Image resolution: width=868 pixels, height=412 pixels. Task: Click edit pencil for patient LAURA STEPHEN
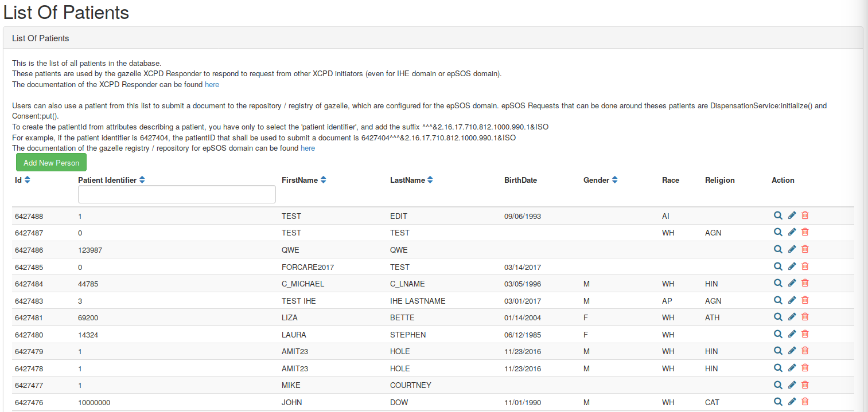tap(792, 334)
